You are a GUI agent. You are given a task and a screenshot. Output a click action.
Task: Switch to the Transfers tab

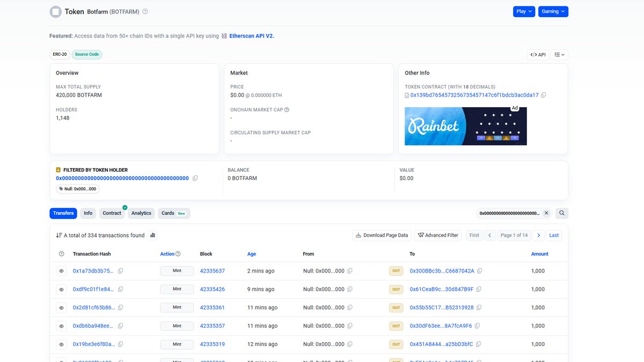[63, 213]
